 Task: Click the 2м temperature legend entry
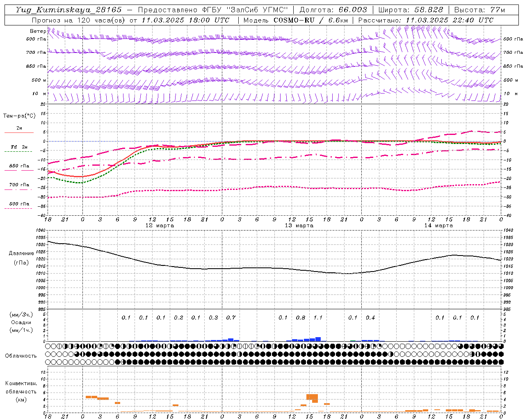pos(19,128)
